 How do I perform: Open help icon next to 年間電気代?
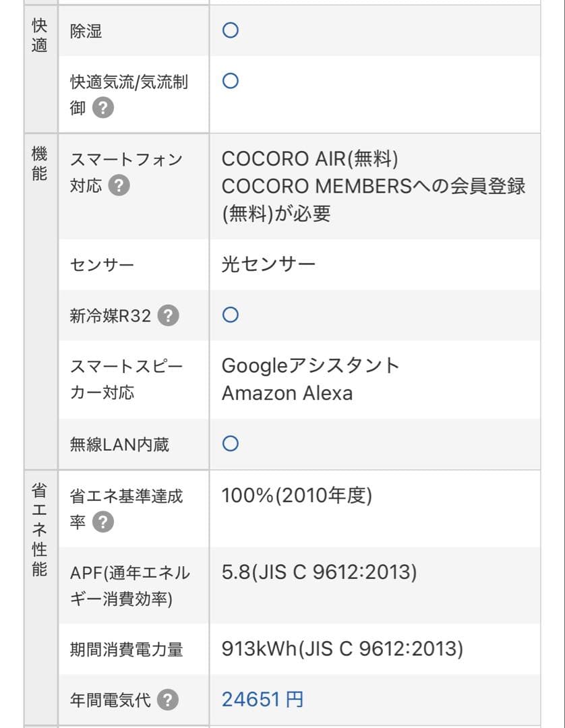[168, 700]
